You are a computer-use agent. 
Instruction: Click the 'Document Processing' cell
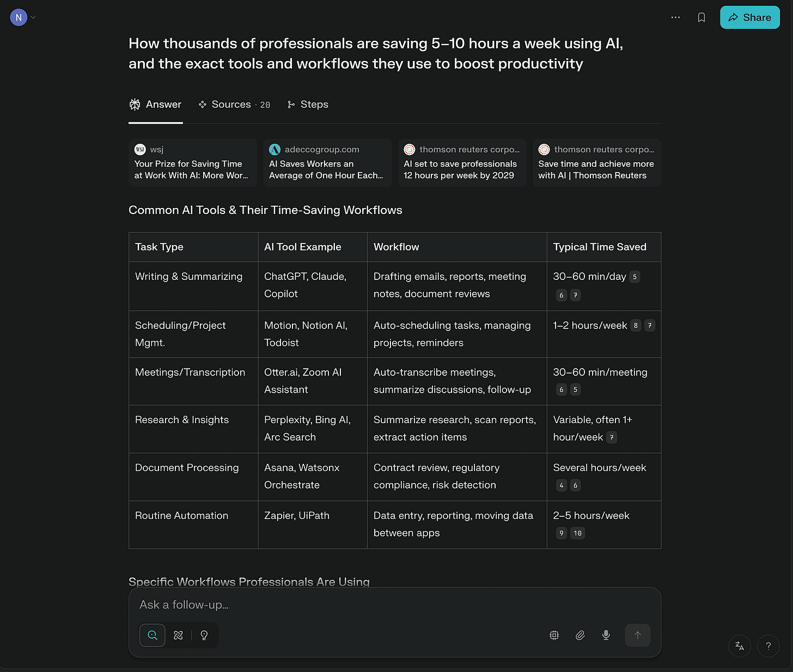[x=193, y=477]
